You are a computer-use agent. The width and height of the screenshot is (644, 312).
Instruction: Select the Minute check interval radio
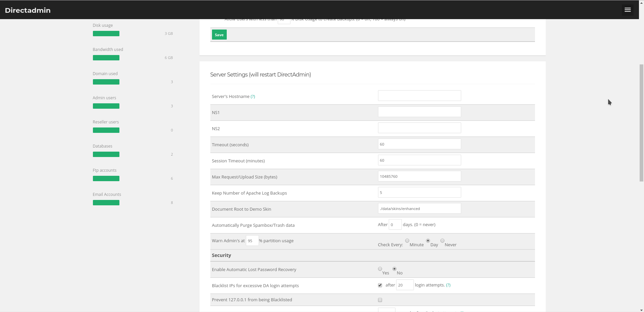click(x=407, y=241)
